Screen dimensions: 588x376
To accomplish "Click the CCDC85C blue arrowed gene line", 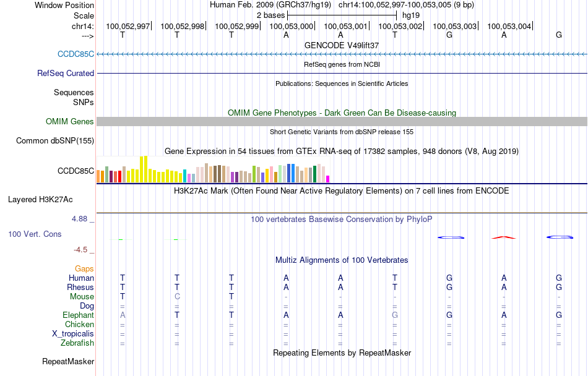I will point(342,54).
